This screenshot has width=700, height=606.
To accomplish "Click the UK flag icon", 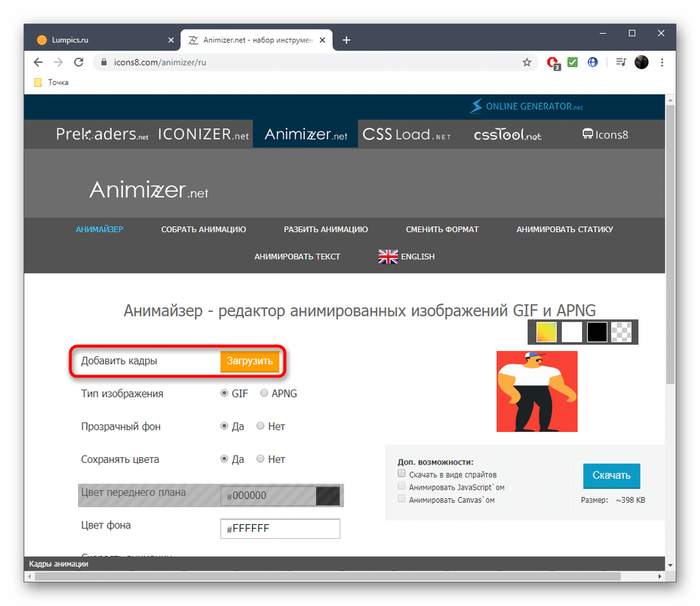I will pos(388,257).
